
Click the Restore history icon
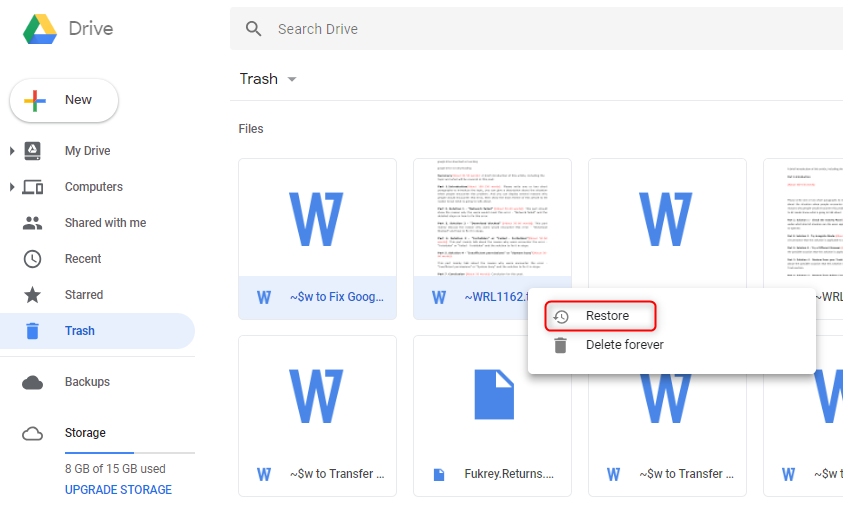click(561, 316)
